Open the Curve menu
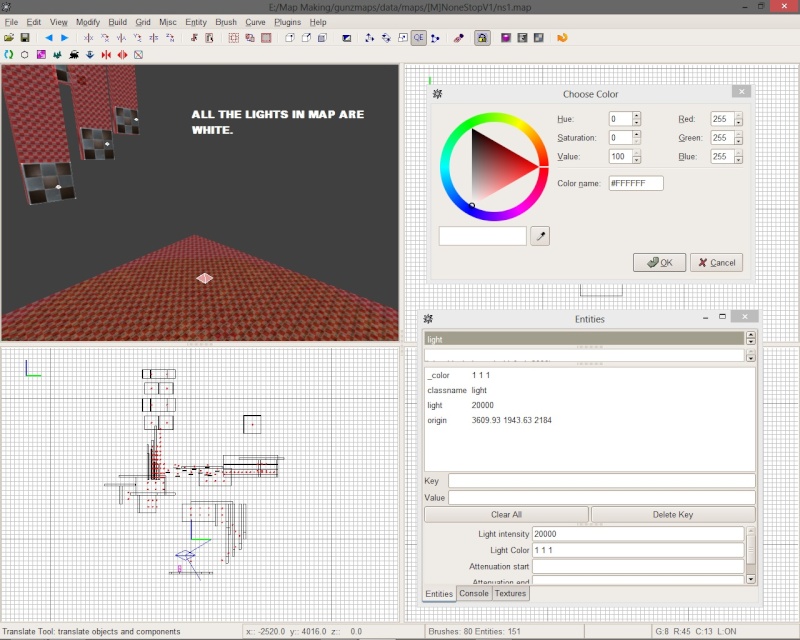Viewport: 800px width, 640px height. 255,22
